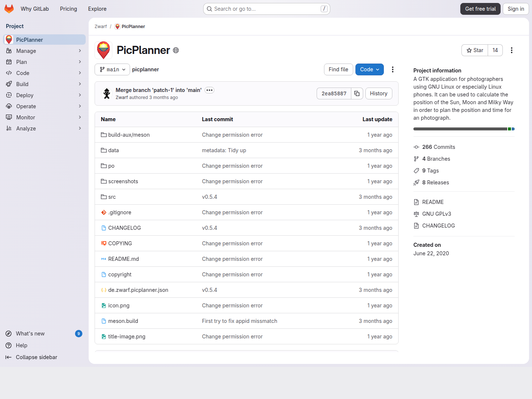532x399 pixels.
Task: Open the po folder
Action: 111,166
